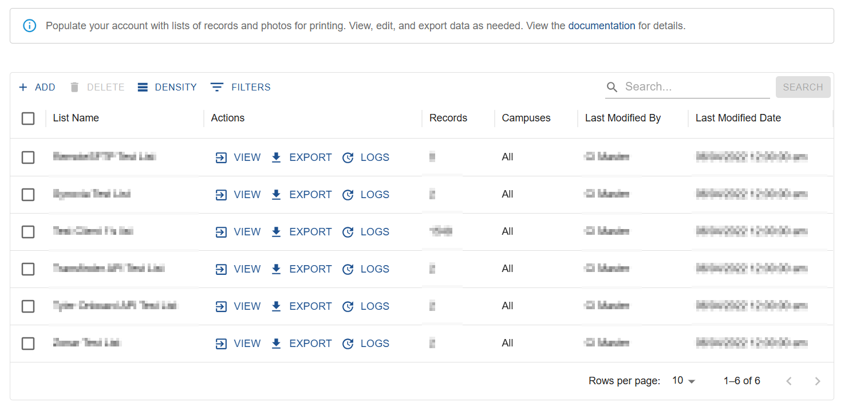This screenshot has width=868, height=406.
Task: Click the VIEW icon in the first row
Action: [x=221, y=157]
